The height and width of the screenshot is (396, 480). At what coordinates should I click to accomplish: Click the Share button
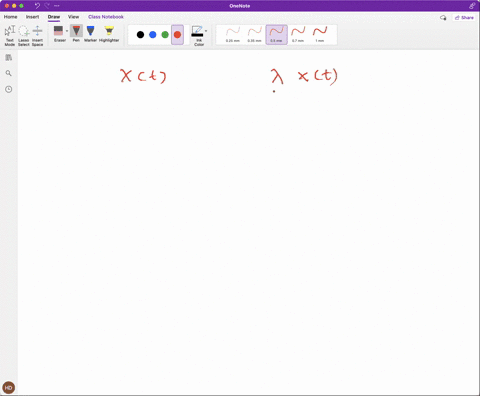464,18
